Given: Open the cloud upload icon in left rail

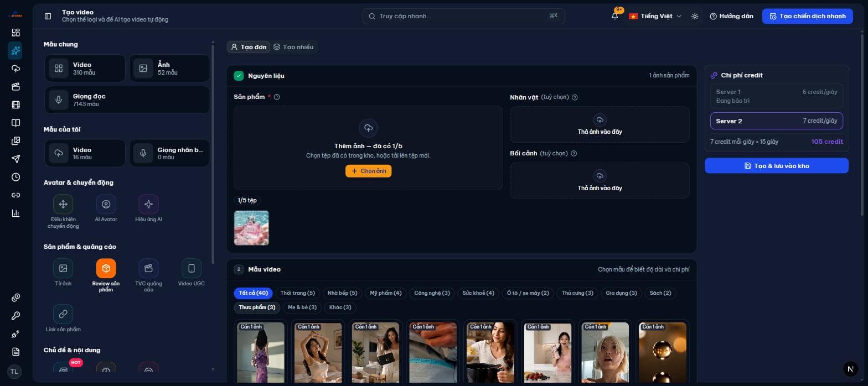Looking at the screenshot, I should (x=15, y=69).
